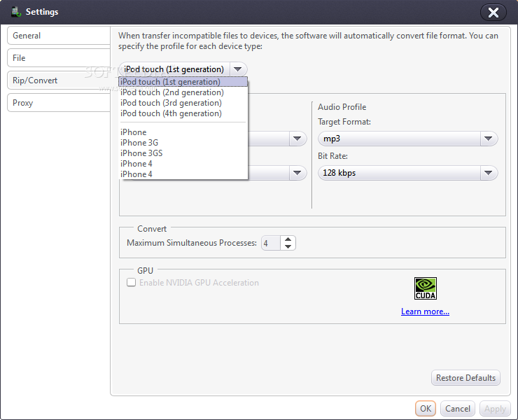Click the Maximum Simultaneous Processes value field
The width and height of the screenshot is (518, 420).
[x=271, y=243]
